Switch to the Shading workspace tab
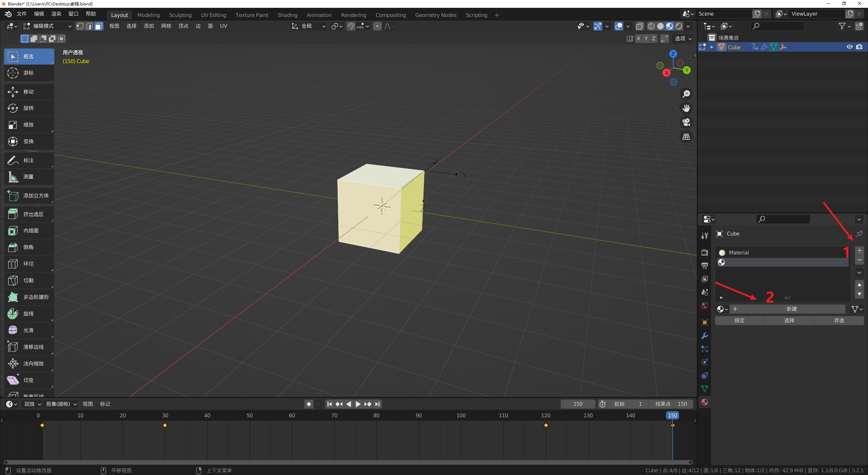Viewport: 868px width, 475px height. coord(287,15)
